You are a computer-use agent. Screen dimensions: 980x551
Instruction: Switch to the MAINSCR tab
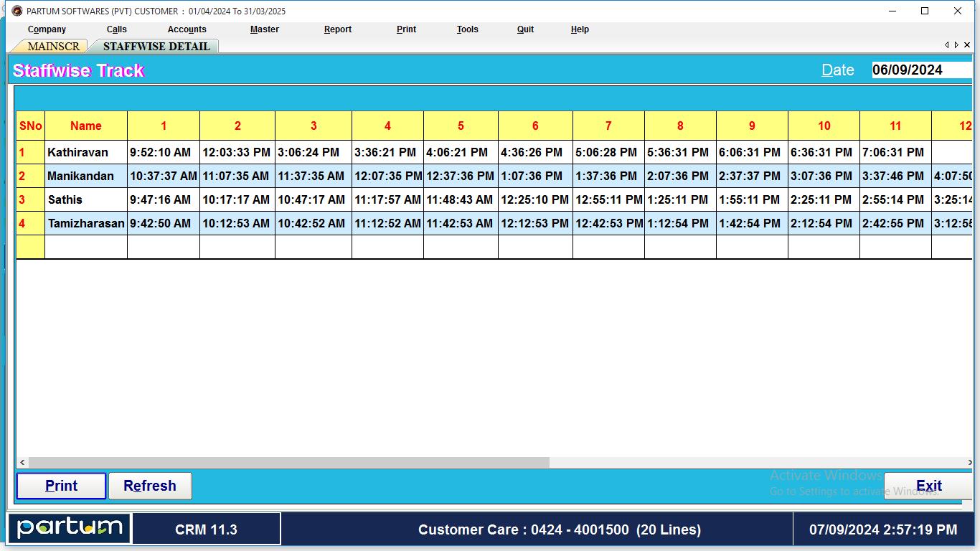tap(52, 46)
